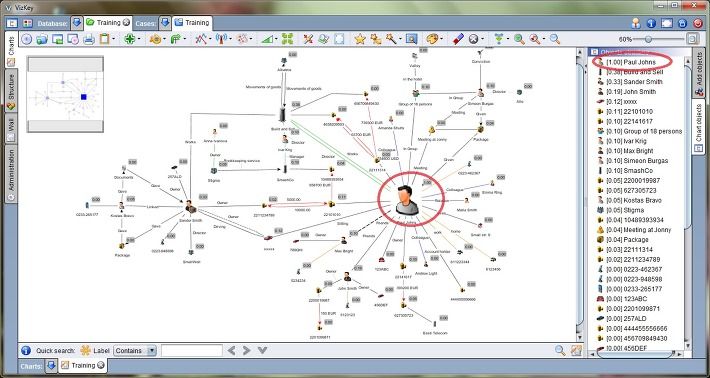Screen dimensions: 710x378
Task: Select the Chart objects right side tab
Action: click(698, 127)
